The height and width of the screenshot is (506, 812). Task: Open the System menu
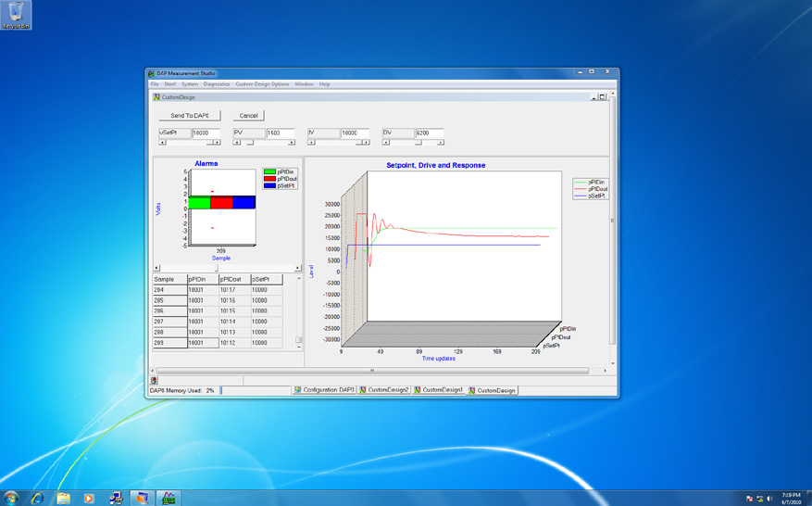click(190, 84)
